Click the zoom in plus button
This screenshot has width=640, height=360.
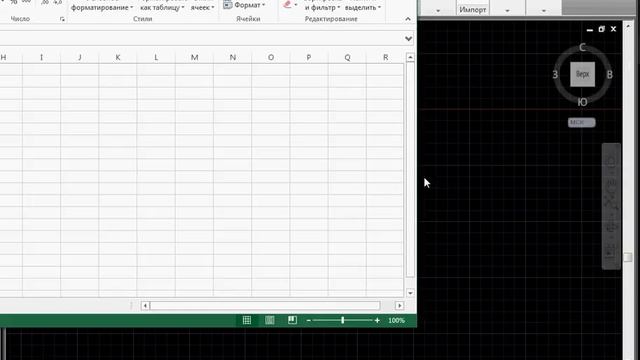click(377, 321)
